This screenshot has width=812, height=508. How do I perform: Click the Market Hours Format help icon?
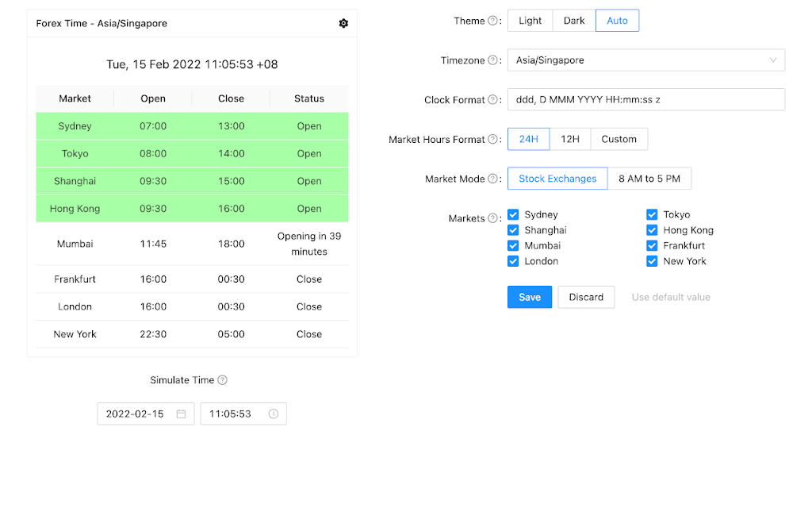click(x=493, y=139)
